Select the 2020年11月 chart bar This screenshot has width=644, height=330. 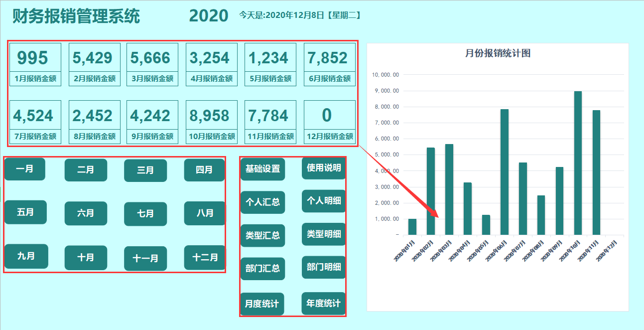coord(597,172)
